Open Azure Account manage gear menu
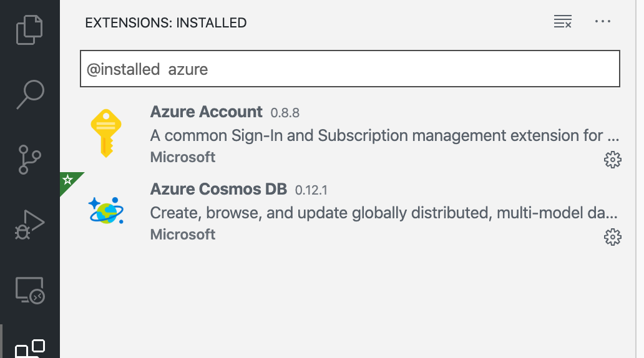Screen dimensions: 644x358 click(x=613, y=160)
